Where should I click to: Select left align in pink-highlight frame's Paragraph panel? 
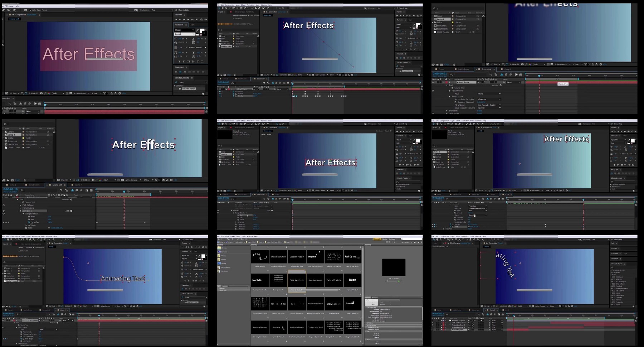[176, 72]
